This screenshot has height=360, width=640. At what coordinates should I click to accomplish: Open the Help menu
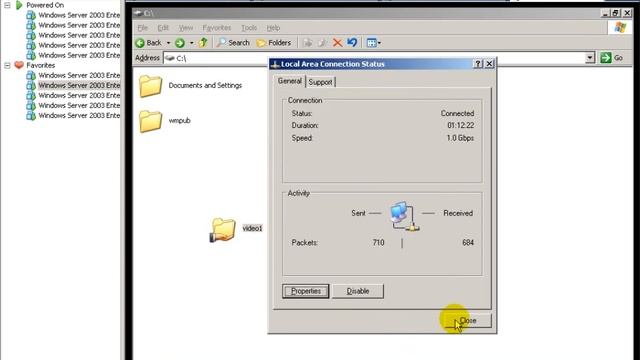pos(273,28)
